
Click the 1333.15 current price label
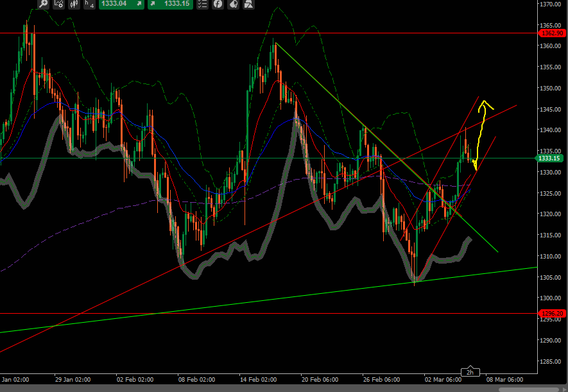point(549,158)
